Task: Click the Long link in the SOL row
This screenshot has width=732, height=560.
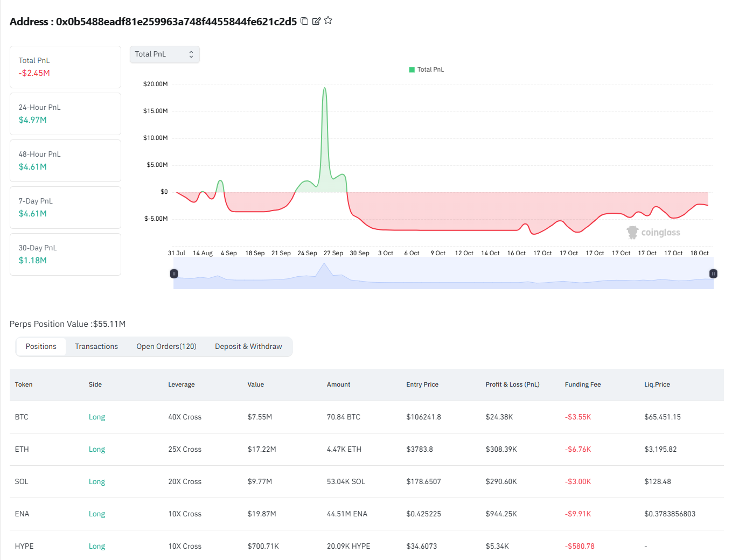Action: pos(97,482)
